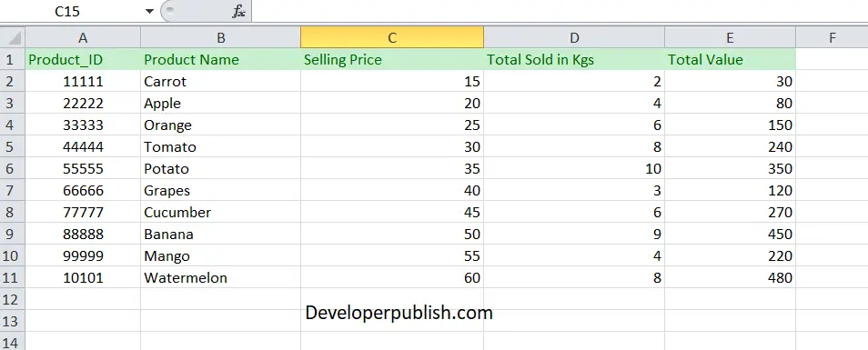Select the Watermelon cell

point(221,277)
